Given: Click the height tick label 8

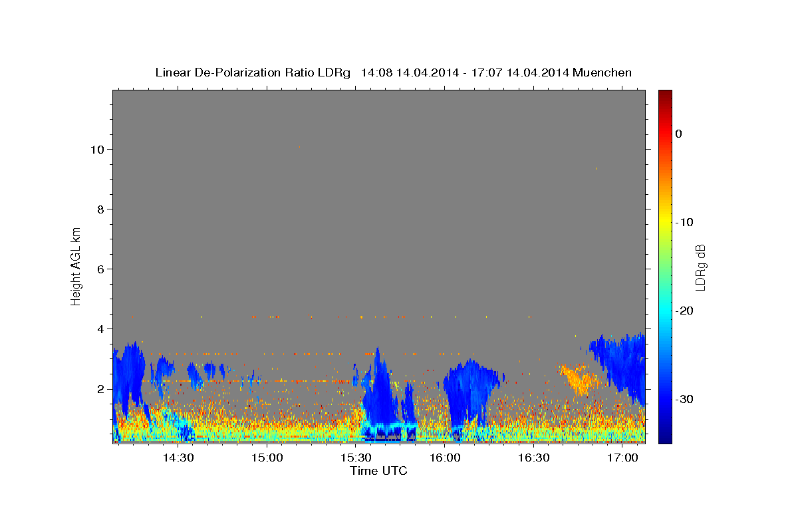Looking at the screenshot, I should pos(101,209).
